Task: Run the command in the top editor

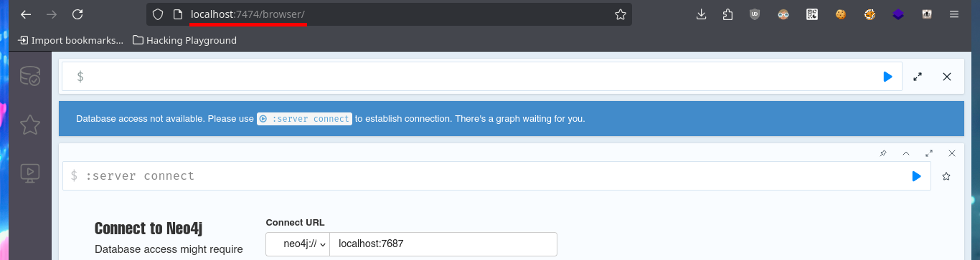Action: coord(888,77)
